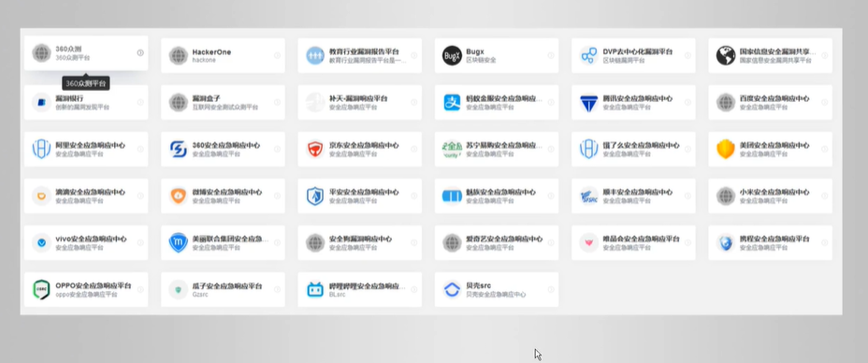This screenshot has width=868, height=363.
Task: Open info icon on 小米安全应急响应中心 card
Action: [x=824, y=196]
